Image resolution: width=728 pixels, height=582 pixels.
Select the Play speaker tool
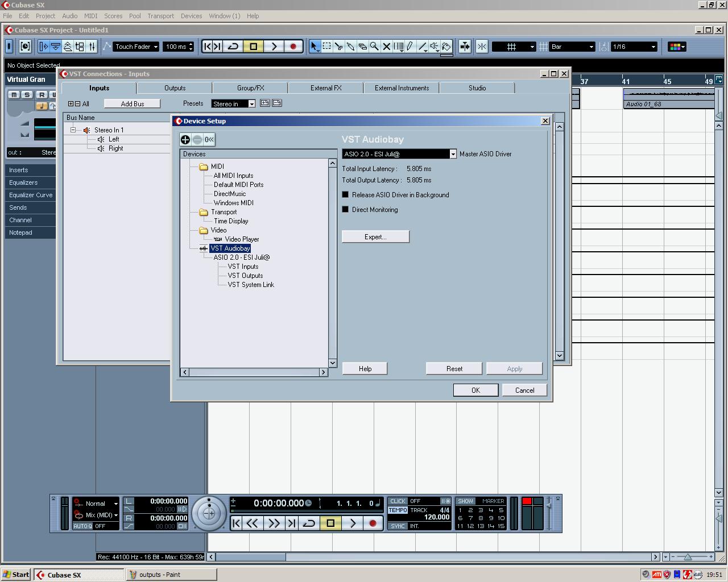[x=435, y=47]
